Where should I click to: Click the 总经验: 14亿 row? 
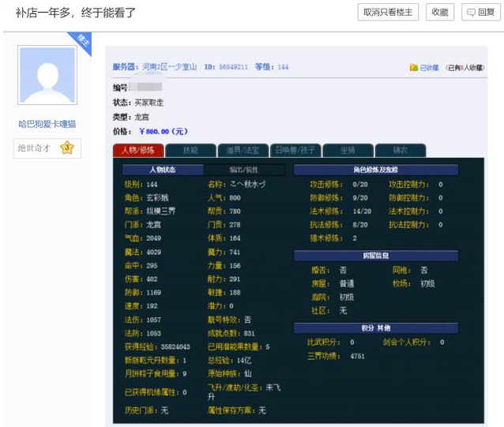(x=230, y=360)
